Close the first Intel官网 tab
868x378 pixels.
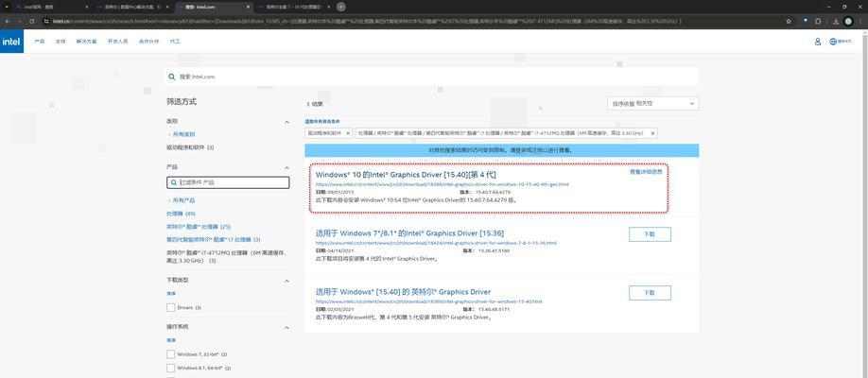pyautogui.click(x=87, y=7)
